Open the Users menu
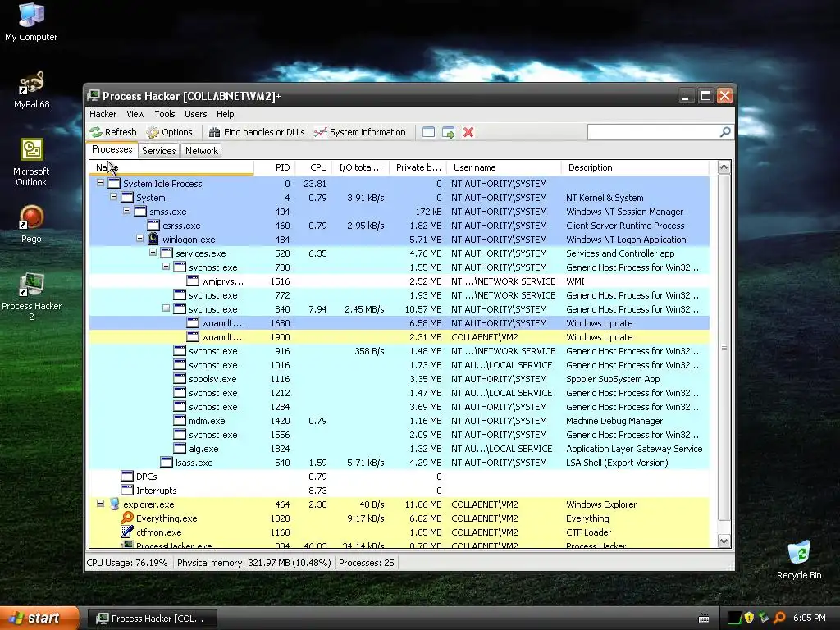The height and width of the screenshot is (630, 840). pos(195,114)
